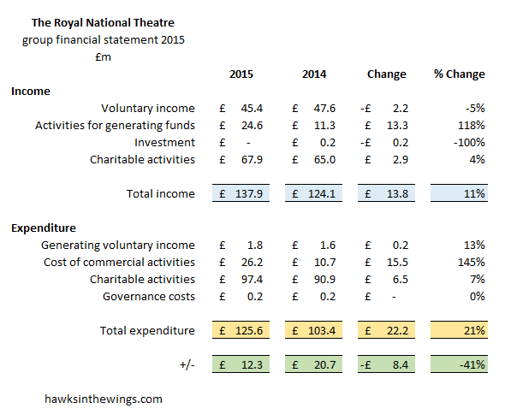
Task: Select the 125.6 total expenditure cell
Action: (x=241, y=330)
